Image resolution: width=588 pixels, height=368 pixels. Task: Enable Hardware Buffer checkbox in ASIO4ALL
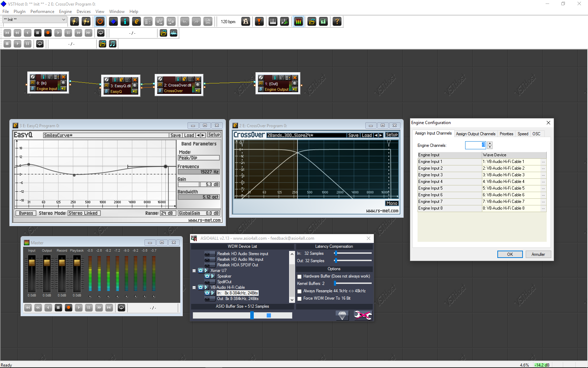coord(299,277)
